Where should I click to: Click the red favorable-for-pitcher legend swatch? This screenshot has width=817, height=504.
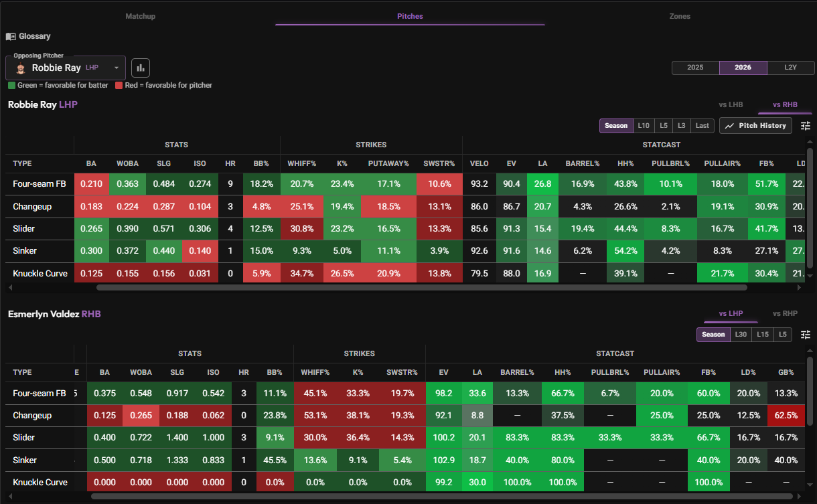(x=119, y=86)
